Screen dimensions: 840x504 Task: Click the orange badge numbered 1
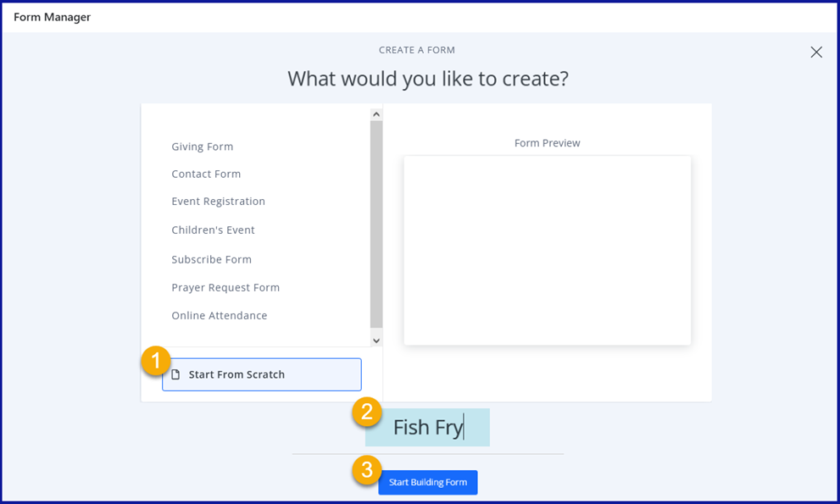(x=157, y=361)
